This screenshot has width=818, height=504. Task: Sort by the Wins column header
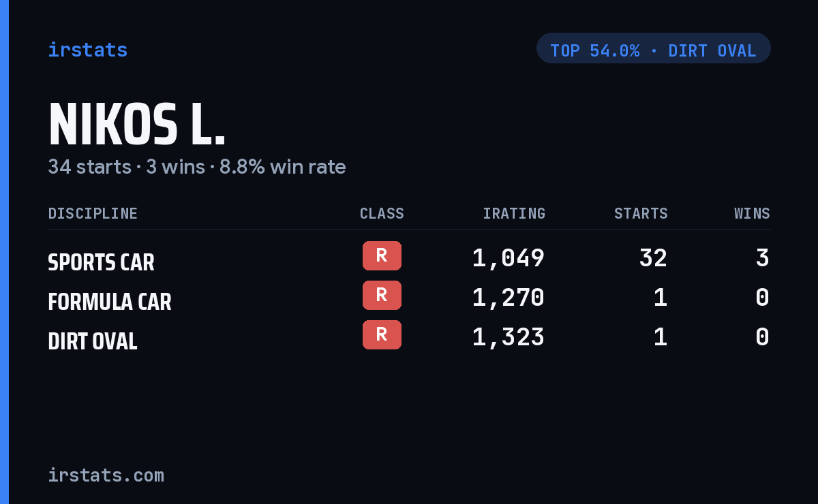(x=752, y=214)
